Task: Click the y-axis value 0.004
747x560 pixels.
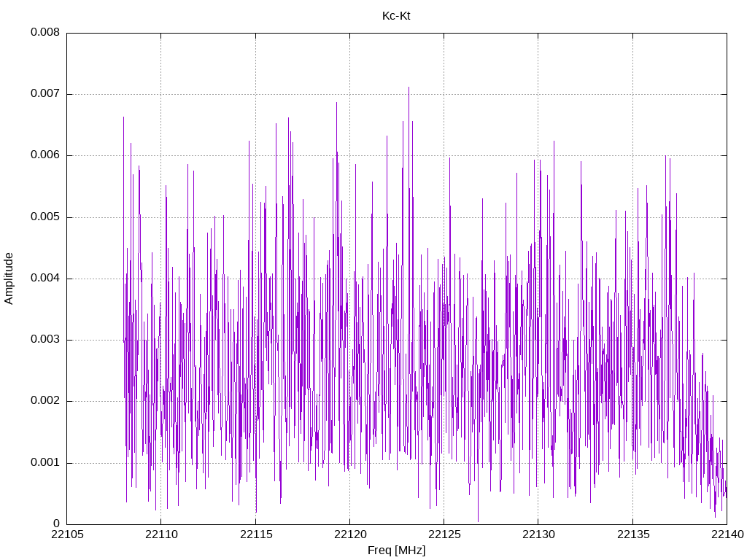Action: pos(45,279)
